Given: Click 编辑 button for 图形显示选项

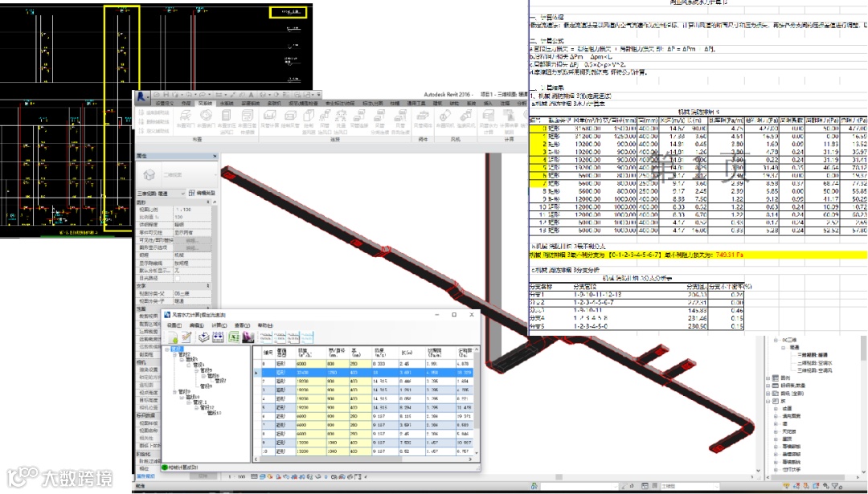Looking at the screenshot, I should tap(193, 248).
